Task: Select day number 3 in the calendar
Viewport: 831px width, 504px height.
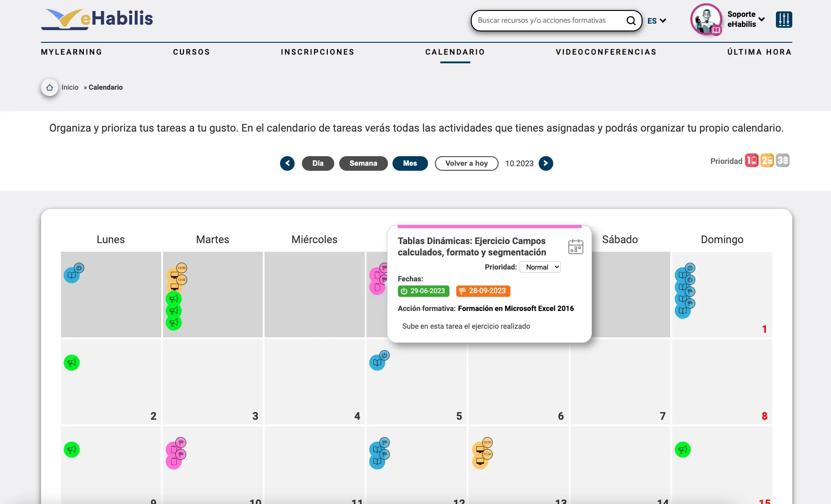Action: [x=255, y=416]
